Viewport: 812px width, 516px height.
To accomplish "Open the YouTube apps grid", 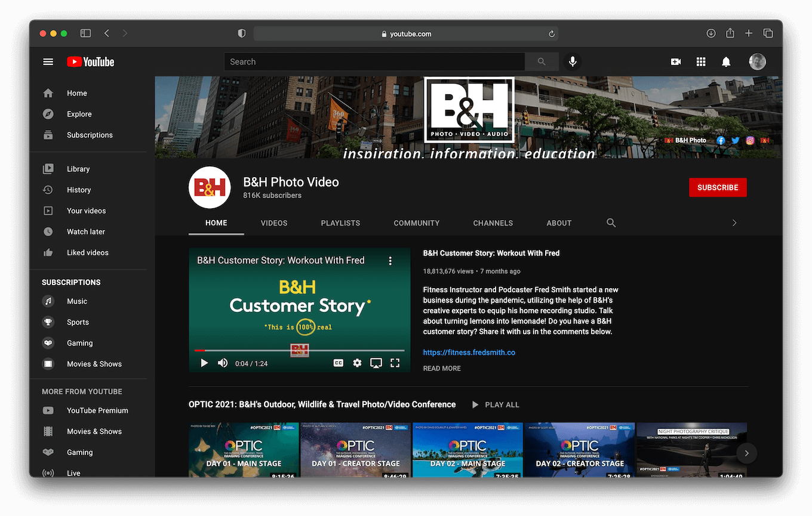I will tap(701, 61).
